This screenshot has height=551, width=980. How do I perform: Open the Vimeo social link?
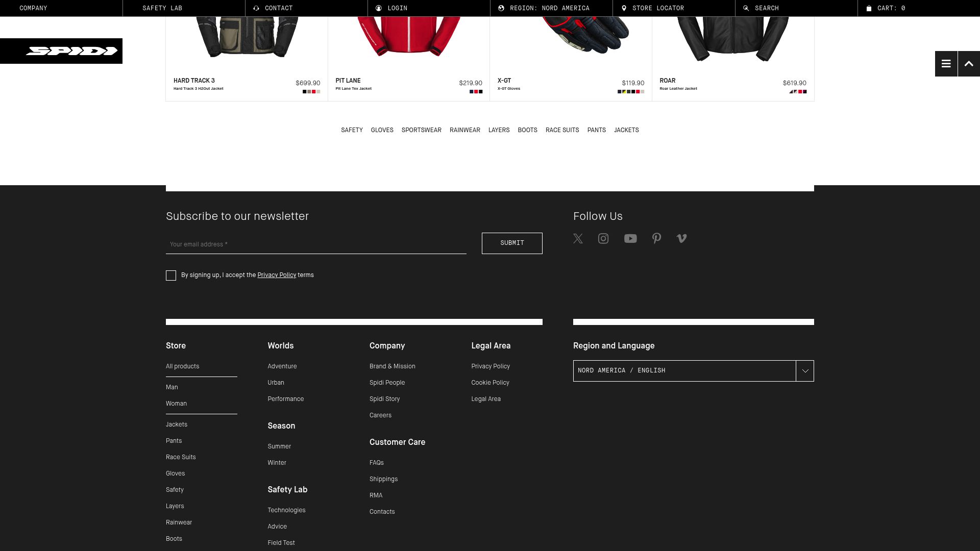tap(681, 239)
